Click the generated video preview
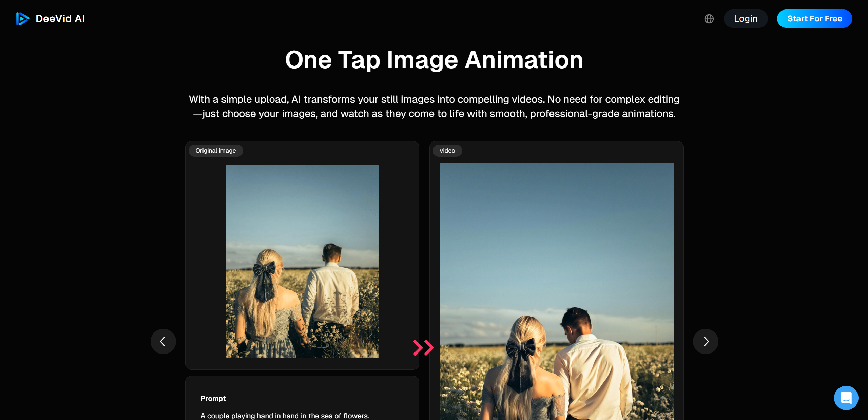 (556, 292)
